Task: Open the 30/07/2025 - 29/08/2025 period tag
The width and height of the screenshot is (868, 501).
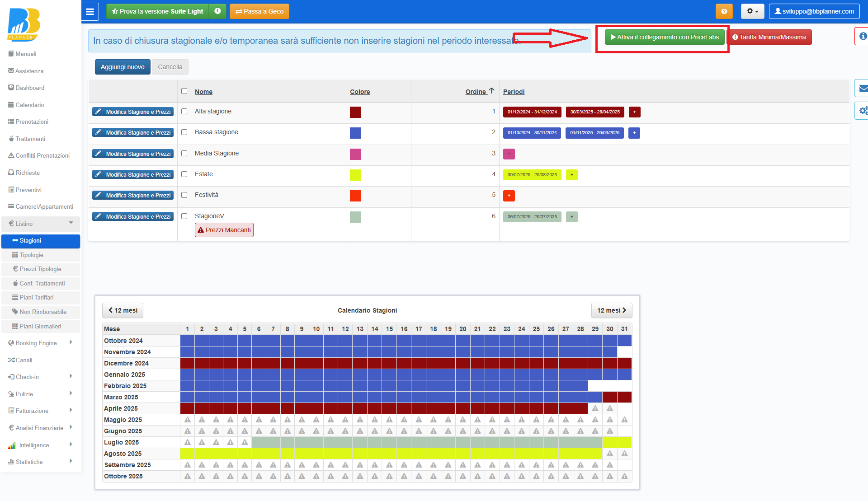Action: pyautogui.click(x=532, y=175)
